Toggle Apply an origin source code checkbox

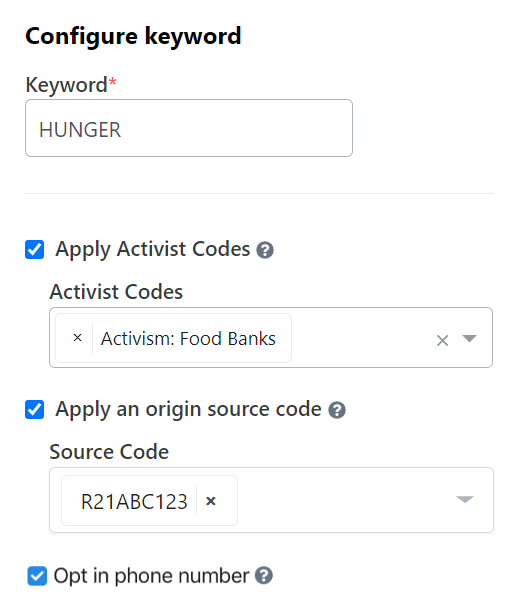tap(35, 410)
